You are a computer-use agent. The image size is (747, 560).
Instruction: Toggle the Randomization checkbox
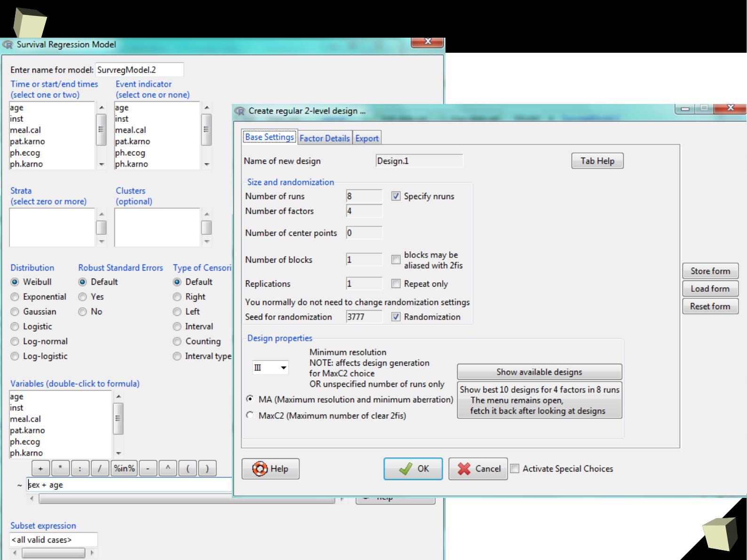pyautogui.click(x=396, y=317)
